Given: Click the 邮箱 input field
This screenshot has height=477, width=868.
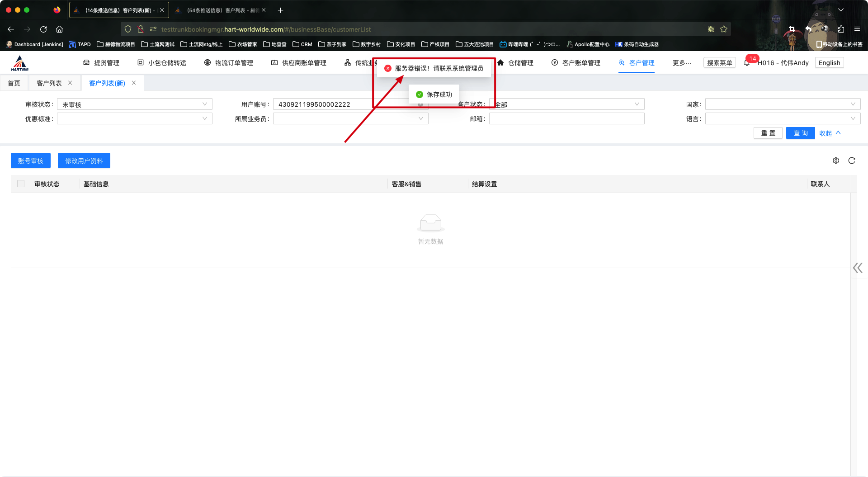Looking at the screenshot, I should 566,119.
